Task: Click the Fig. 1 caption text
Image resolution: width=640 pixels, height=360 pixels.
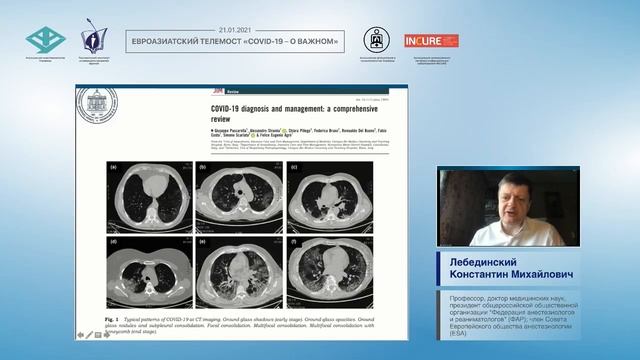Action: click(x=240, y=325)
